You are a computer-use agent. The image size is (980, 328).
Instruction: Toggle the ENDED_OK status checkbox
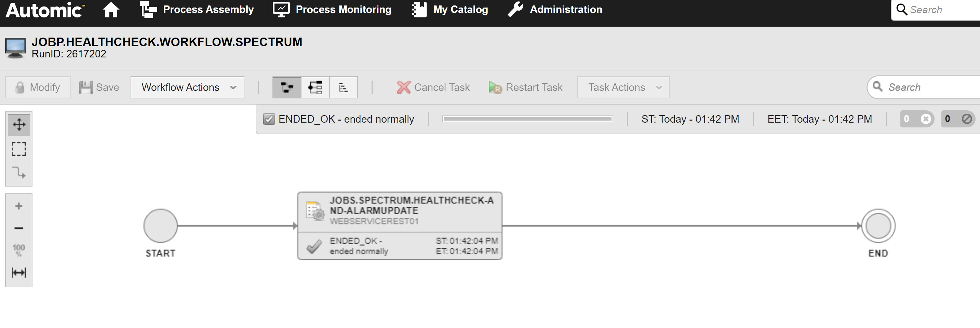click(269, 119)
